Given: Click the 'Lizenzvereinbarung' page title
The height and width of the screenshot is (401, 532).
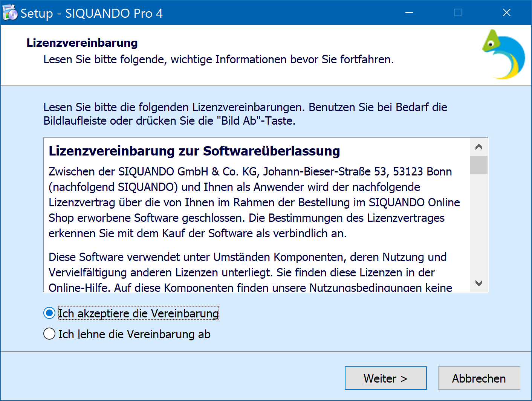Looking at the screenshot, I should pyautogui.click(x=82, y=43).
